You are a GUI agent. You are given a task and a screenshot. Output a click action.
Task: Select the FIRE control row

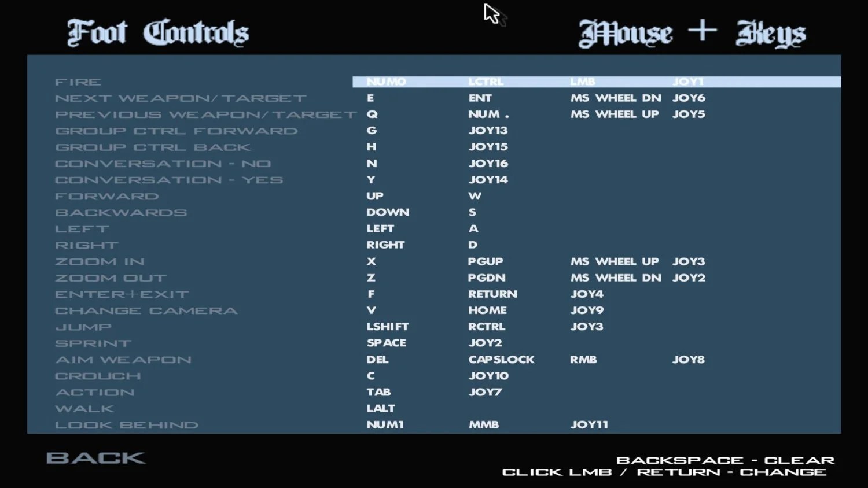[x=434, y=82]
